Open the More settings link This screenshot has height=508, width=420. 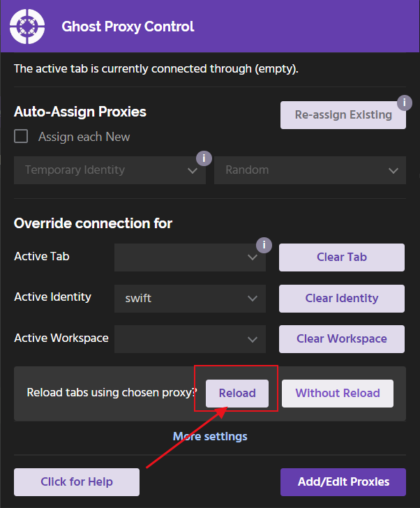(x=210, y=437)
